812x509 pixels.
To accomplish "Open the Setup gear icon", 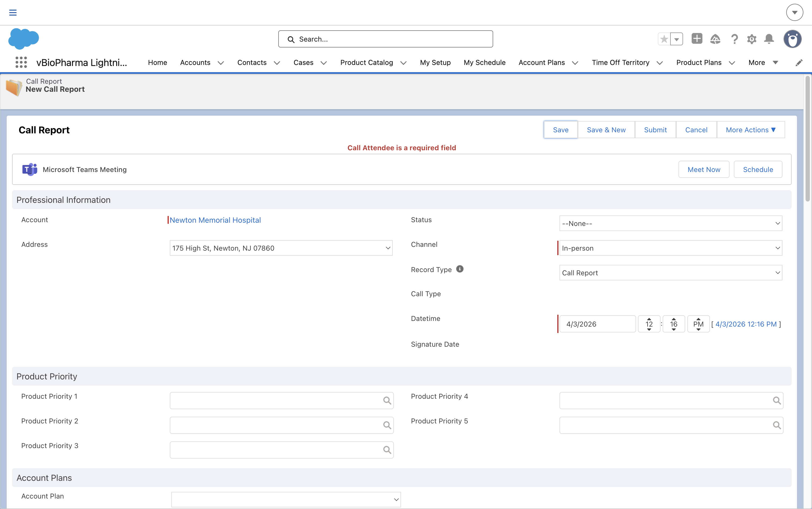I will tap(752, 39).
